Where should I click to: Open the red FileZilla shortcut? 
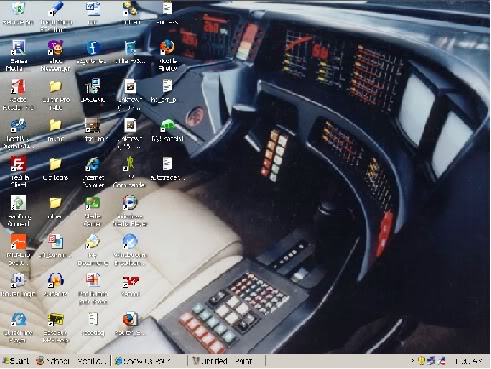18,164
